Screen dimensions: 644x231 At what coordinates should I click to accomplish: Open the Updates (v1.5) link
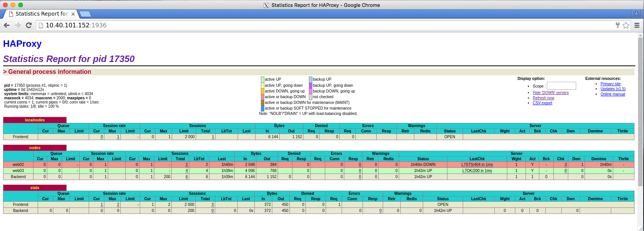[x=613, y=89]
